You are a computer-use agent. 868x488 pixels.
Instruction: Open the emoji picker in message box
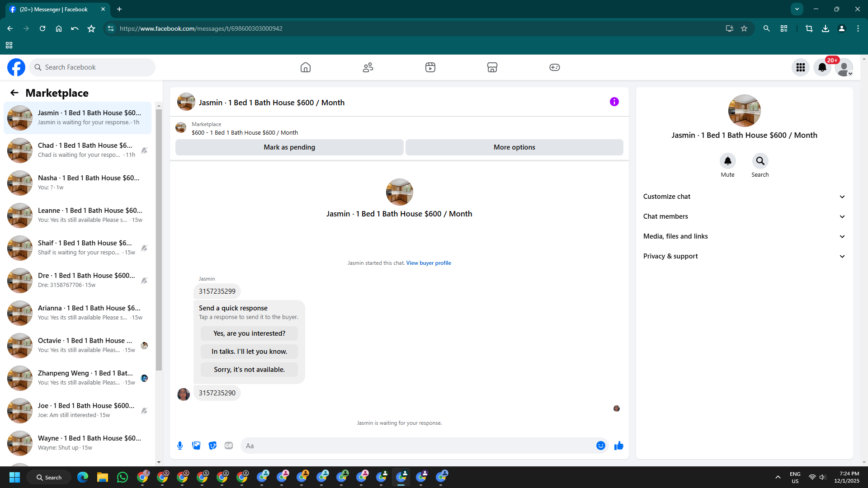coord(601,446)
